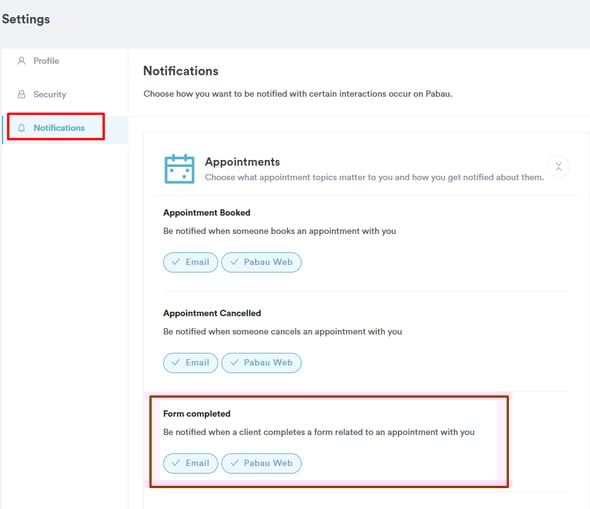The image size is (590, 509).
Task: Toggle Email for Appointment Booked
Action: (x=190, y=262)
